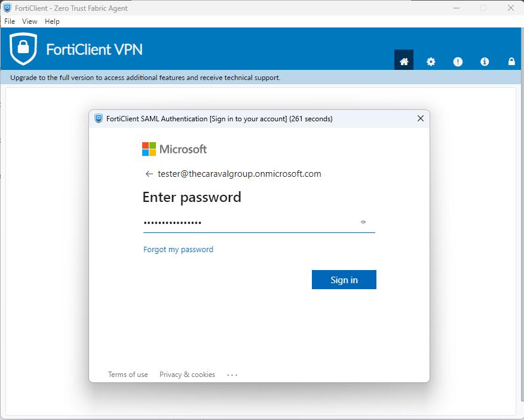Click the FortiClient VPN shield logo

click(23, 50)
